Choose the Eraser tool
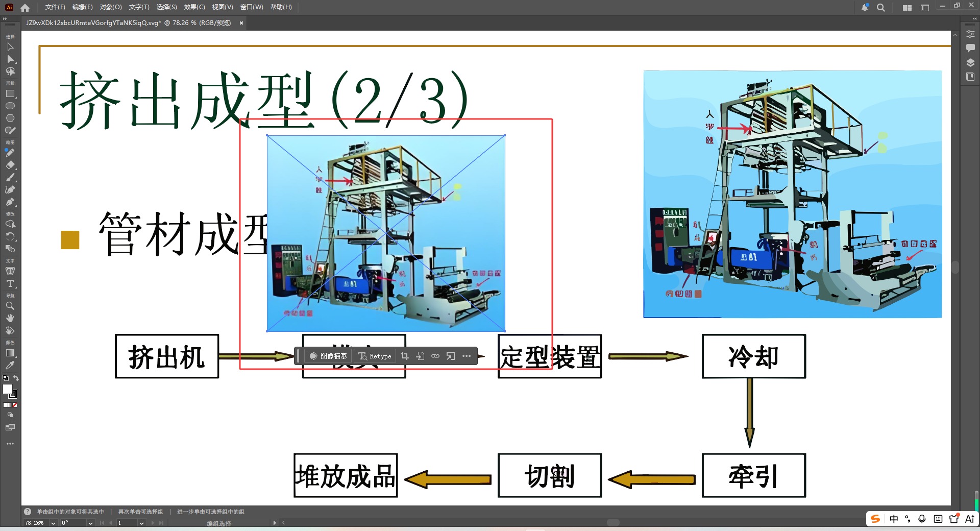Screen dimensions: 980x531 pyautogui.click(x=10, y=165)
